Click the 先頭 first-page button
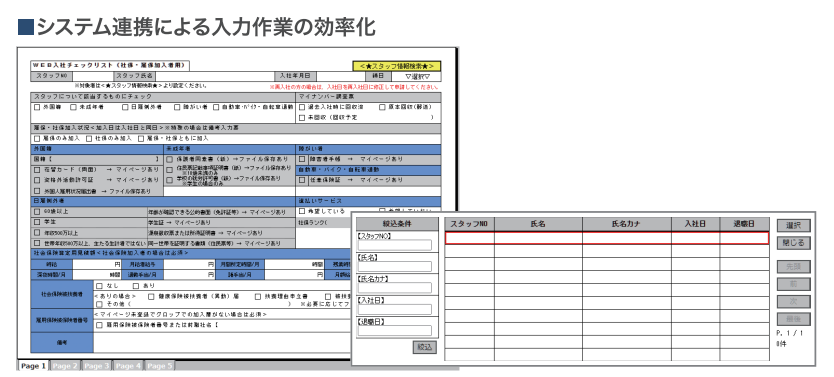Screen dimensions: 834x377 (794, 266)
